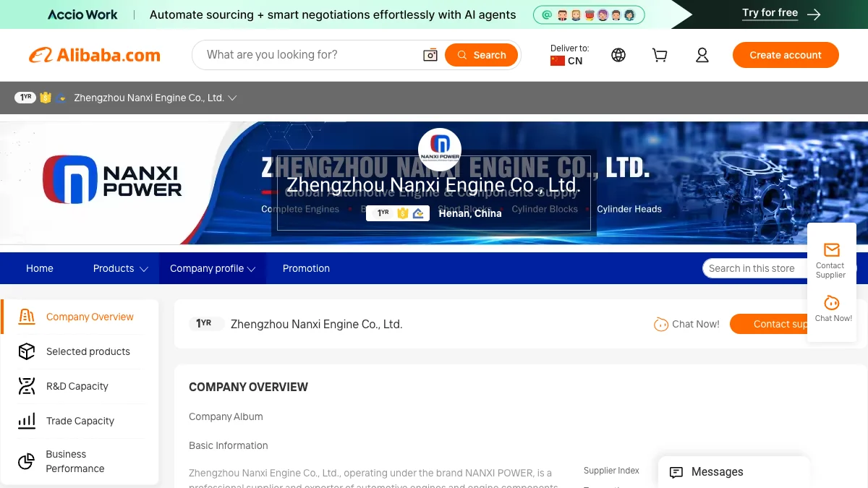
Task: Open the Messages panel
Action: (733, 472)
